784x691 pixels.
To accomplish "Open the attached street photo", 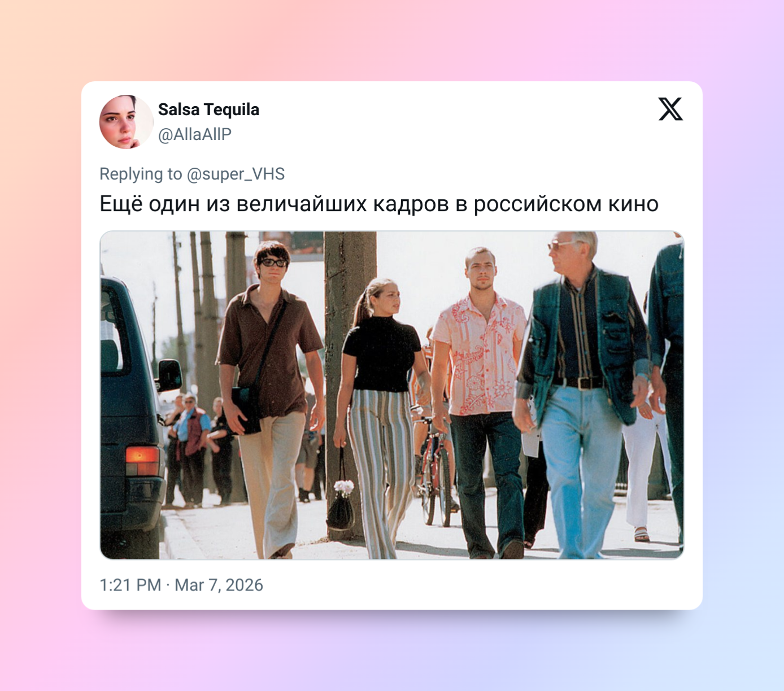I will (392, 395).
